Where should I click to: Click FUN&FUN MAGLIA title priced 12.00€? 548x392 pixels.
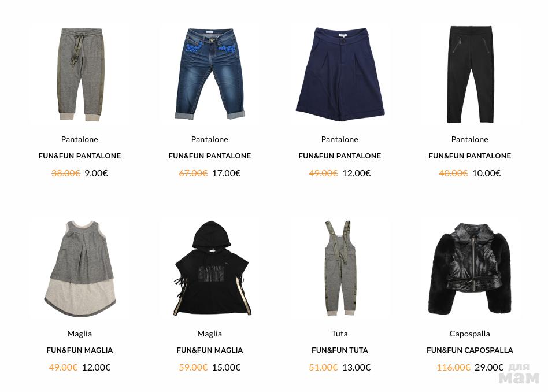(80, 350)
